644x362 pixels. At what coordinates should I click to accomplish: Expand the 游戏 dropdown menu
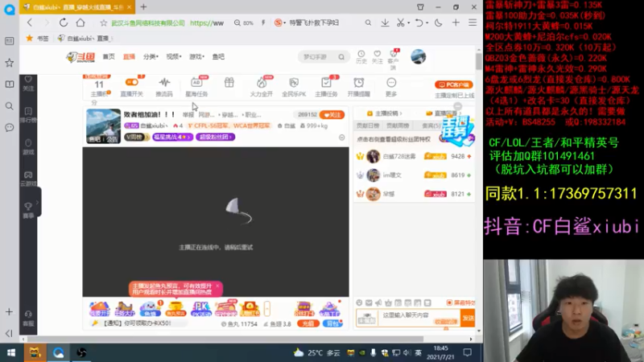(x=196, y=56)
